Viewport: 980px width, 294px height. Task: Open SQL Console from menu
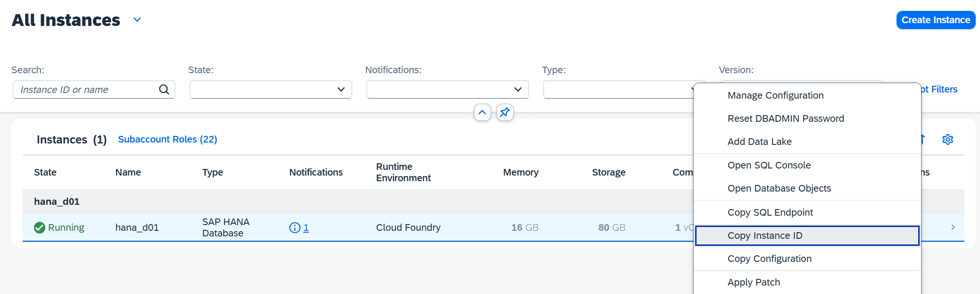coord(807,165)
